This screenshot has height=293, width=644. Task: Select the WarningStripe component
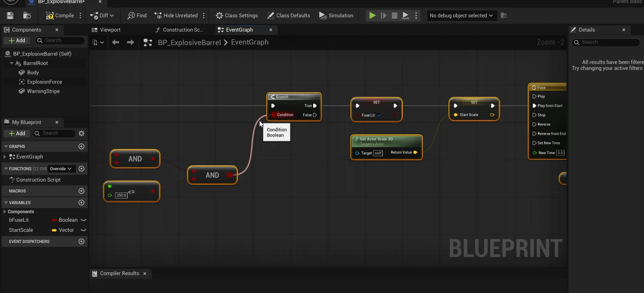pos(43,91)
